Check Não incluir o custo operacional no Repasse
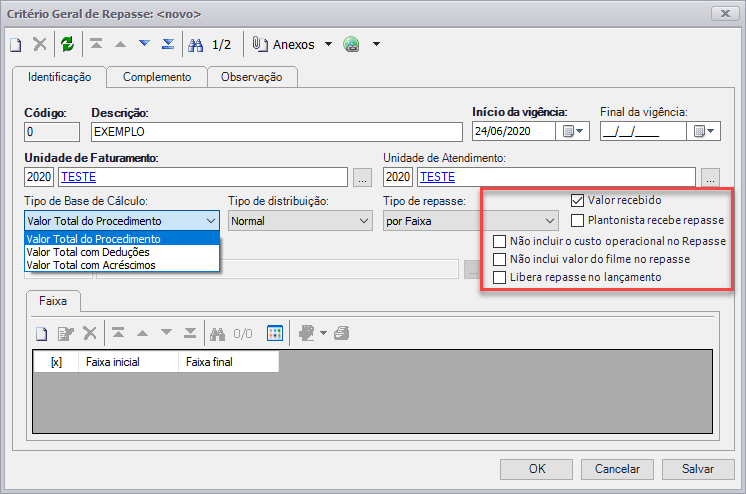 [499, 241]
